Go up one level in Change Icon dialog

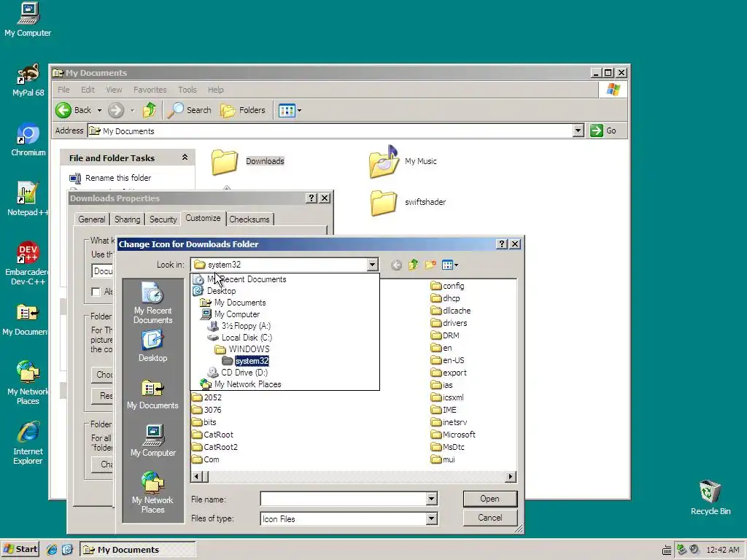(413, 265)
